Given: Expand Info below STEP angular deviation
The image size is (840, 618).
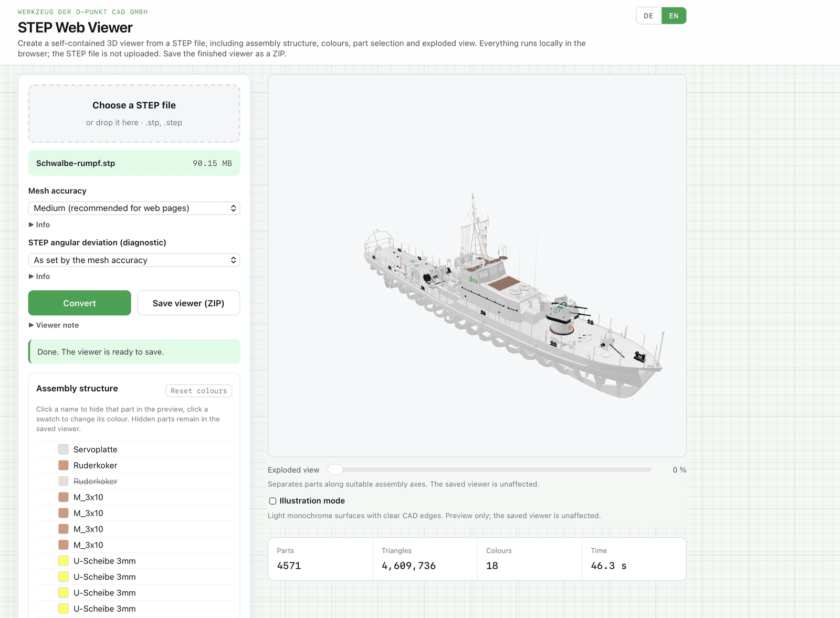Looking at the screenshot, I should click(x=39, y=276).
